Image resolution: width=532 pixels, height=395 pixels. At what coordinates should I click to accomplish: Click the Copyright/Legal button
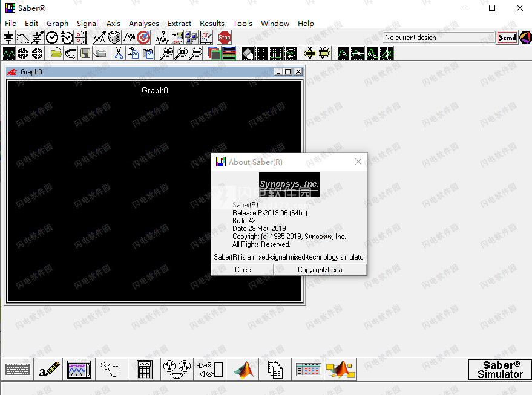point(321,270)
